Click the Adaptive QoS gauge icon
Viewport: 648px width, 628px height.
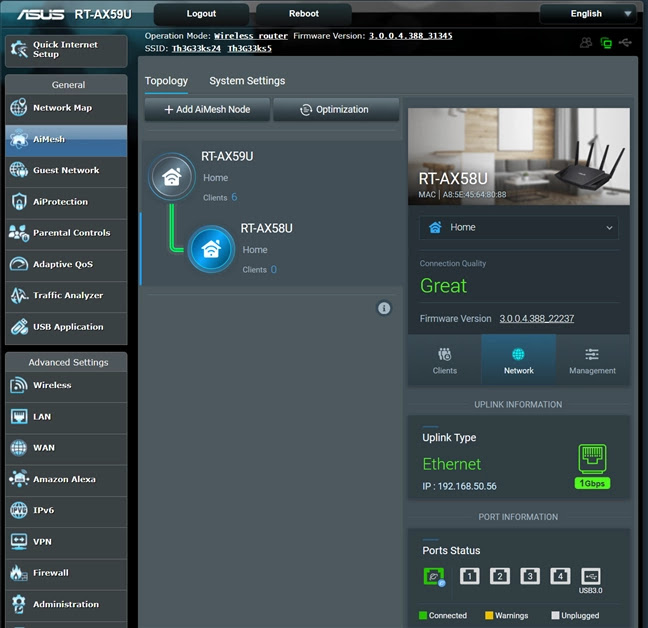(x=19, y=264)
